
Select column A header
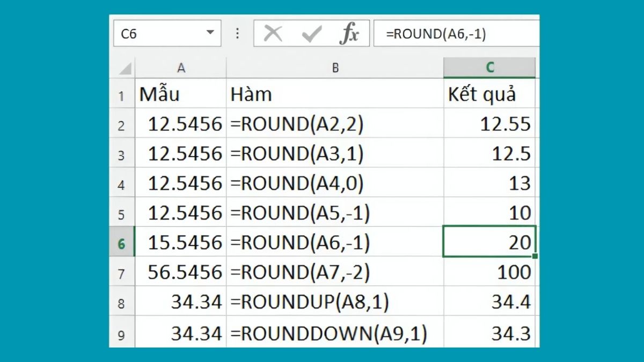coord(181,68)
